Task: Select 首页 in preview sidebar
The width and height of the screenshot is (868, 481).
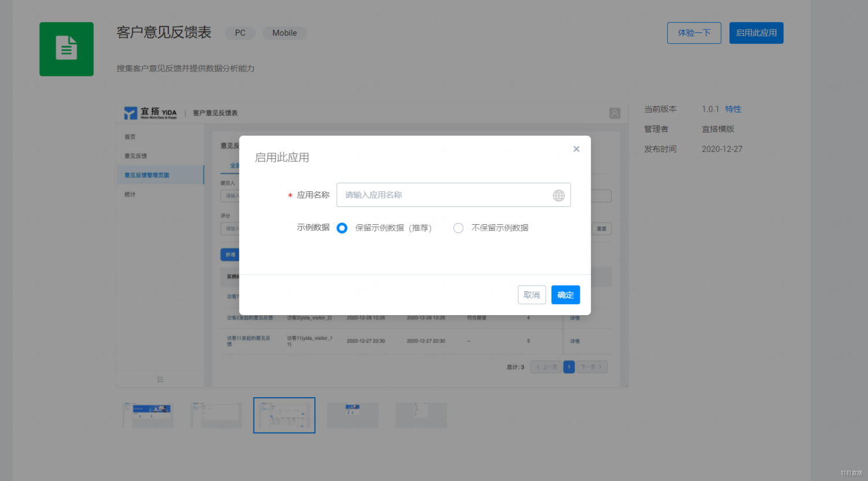Action: (130, 137)
